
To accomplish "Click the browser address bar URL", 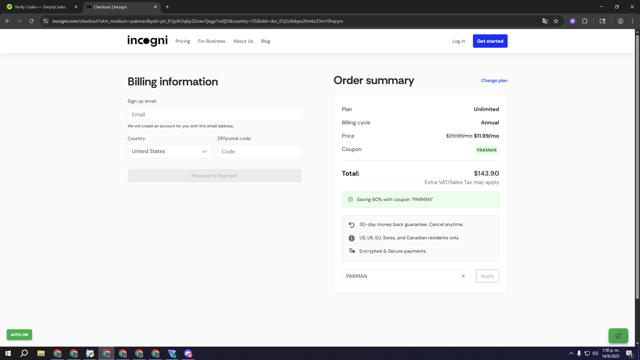I will point(198,21).
